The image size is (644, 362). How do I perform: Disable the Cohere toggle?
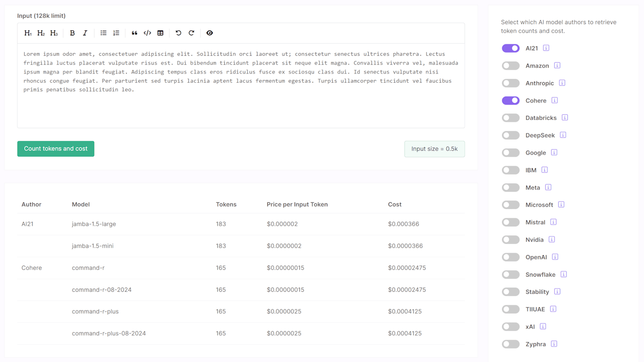point(510,100)
